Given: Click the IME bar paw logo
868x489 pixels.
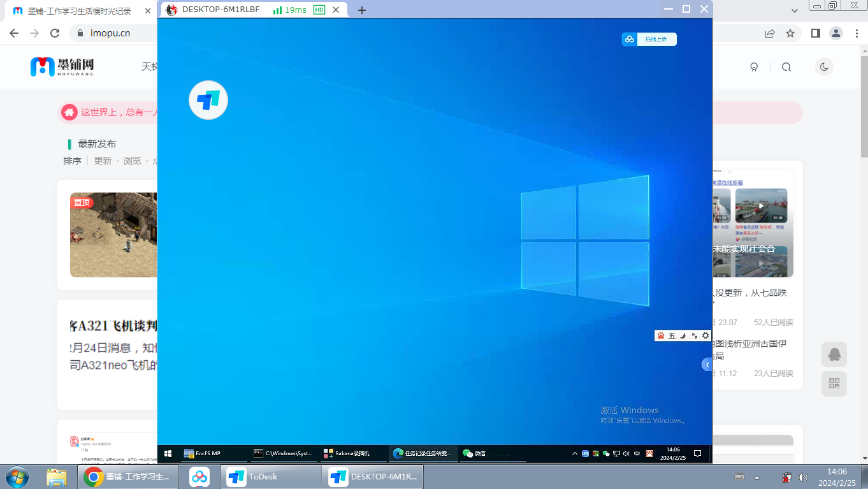Looking at the screenshot, I should pyautogui.click(x=661, y=335).
